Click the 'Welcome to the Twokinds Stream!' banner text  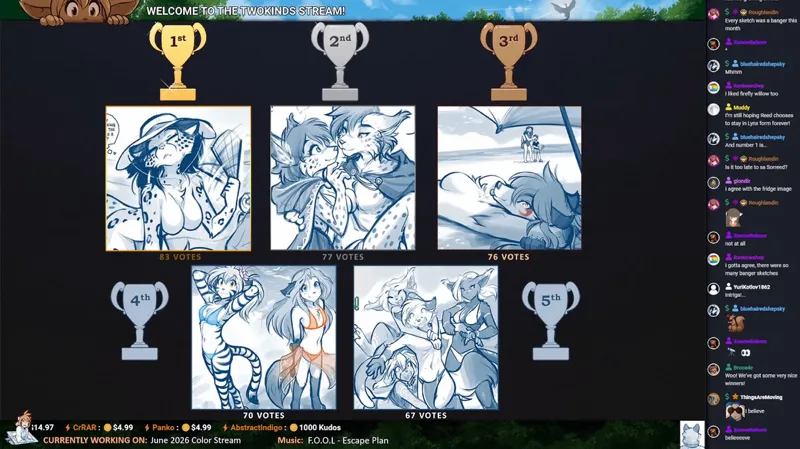click(245, 11)
